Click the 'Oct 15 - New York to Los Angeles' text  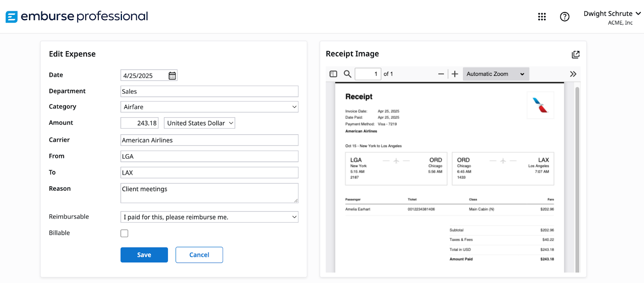point(374,146)
